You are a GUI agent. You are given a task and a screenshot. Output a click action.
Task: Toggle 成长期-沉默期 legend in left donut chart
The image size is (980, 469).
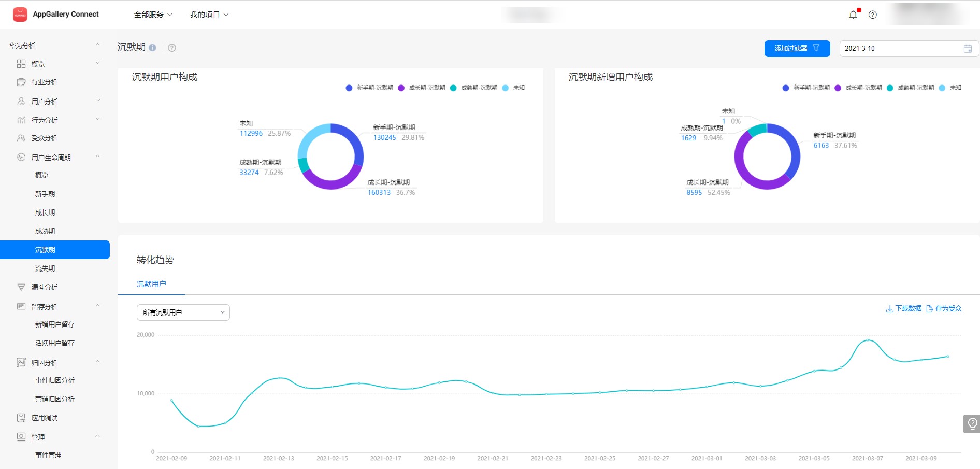point(422,88)
